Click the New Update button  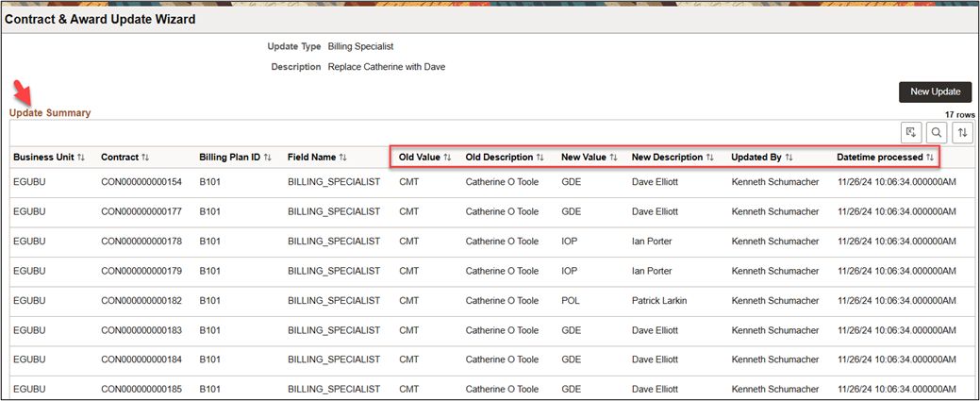click(x=935, y=92)
